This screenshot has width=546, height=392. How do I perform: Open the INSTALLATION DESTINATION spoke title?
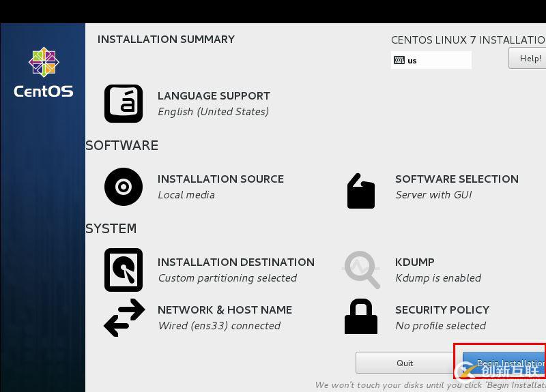235,262
